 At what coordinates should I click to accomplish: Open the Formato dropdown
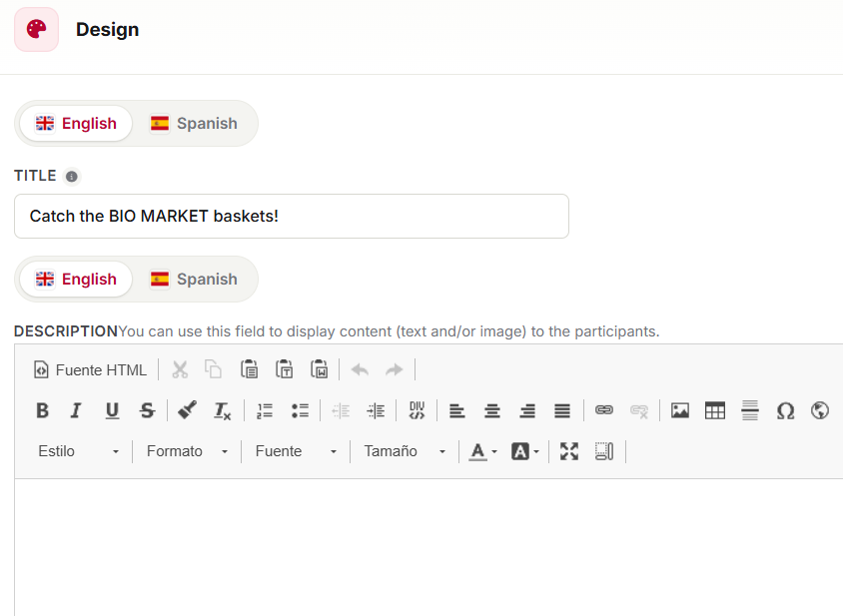[187, 451]
